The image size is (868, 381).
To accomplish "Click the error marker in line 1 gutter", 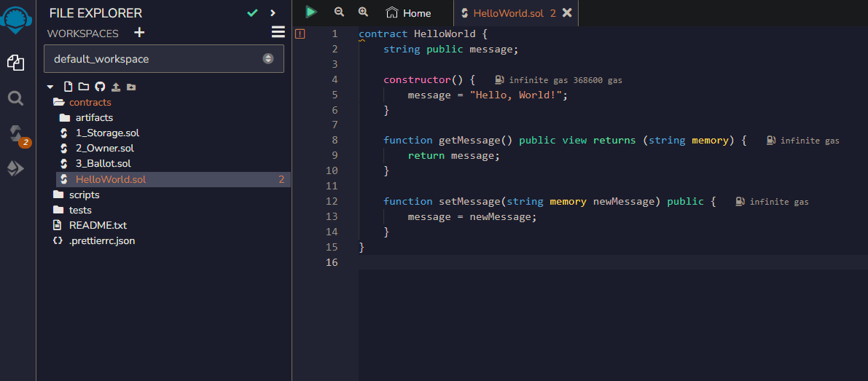I will (x=300, y=34).
